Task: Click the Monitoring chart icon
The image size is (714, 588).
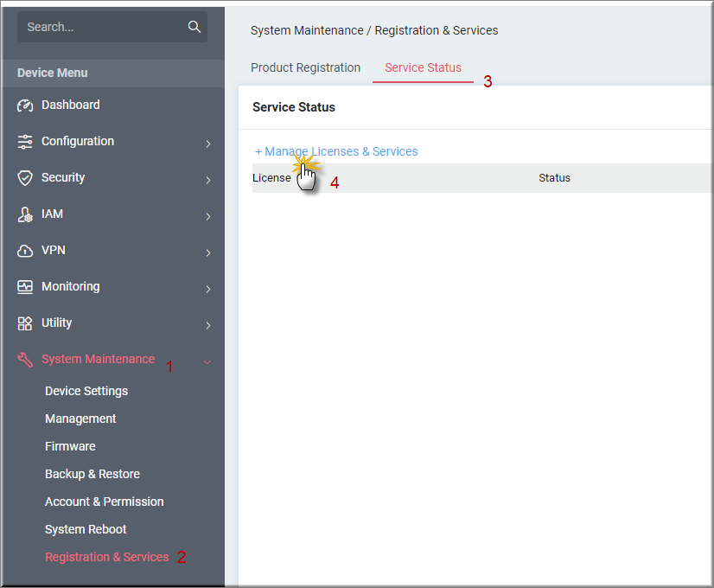Action: tap(25, 287)
